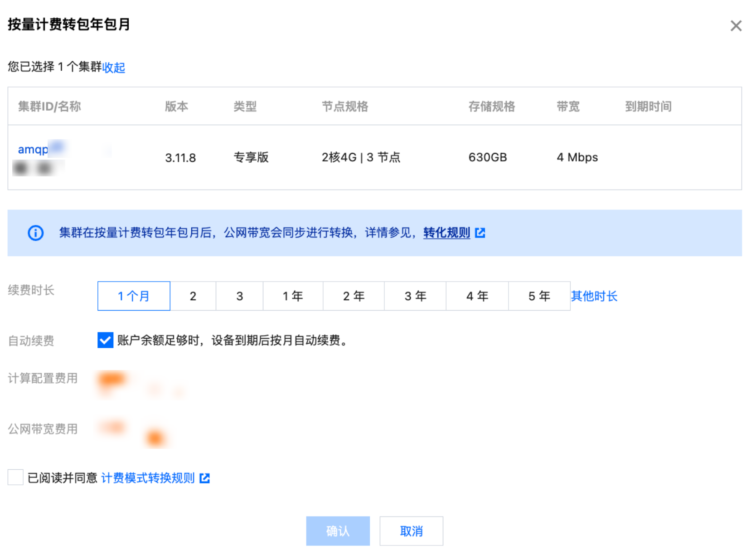Click version value 3.11.8
The width and height of the screenshot is (756, 555).
tap(180, 158)
